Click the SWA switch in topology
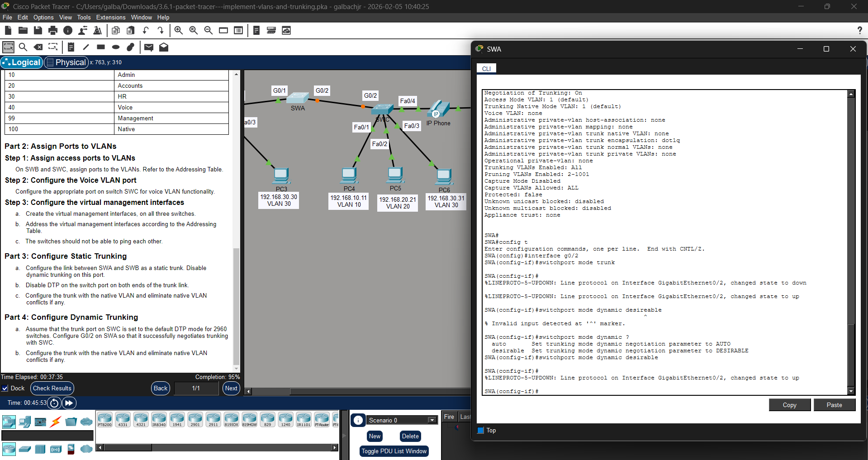This screenshot has height=460, width=868. [x=298, y=98]
